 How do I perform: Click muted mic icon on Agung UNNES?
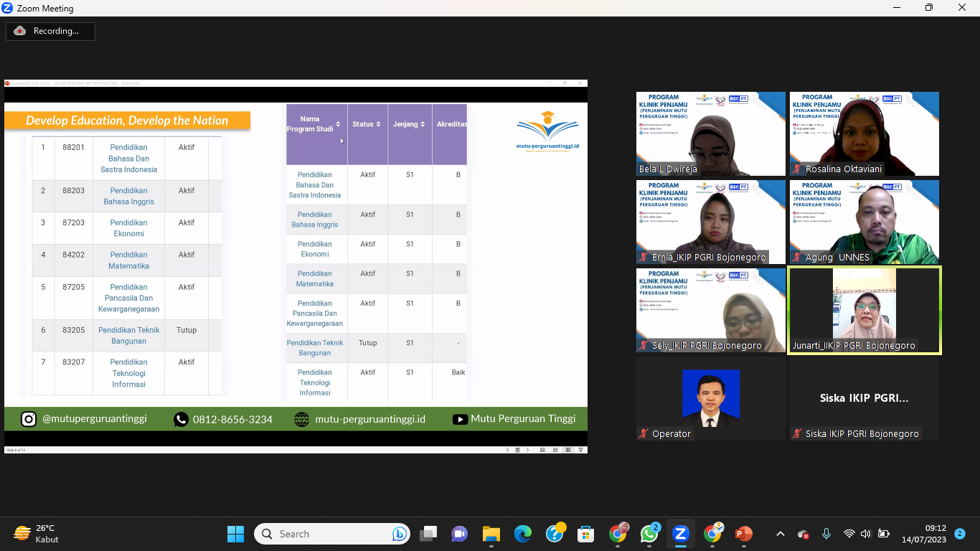(796, 258)
